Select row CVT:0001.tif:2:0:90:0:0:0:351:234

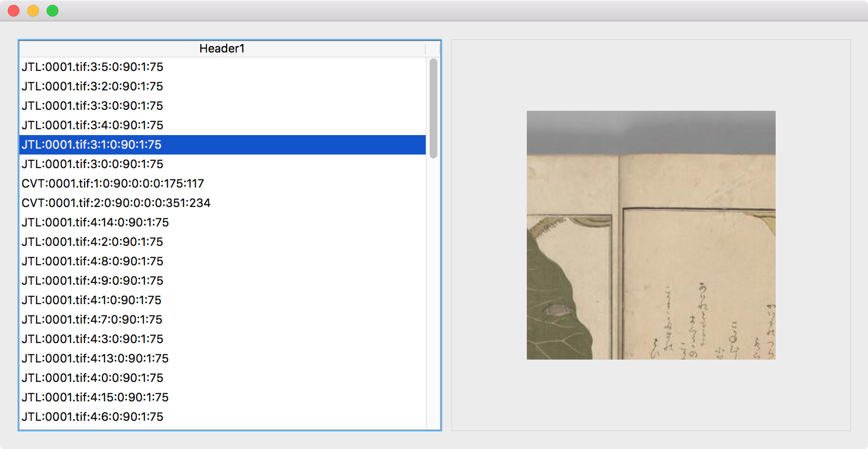pyautogui.click(x=223, y=203)
